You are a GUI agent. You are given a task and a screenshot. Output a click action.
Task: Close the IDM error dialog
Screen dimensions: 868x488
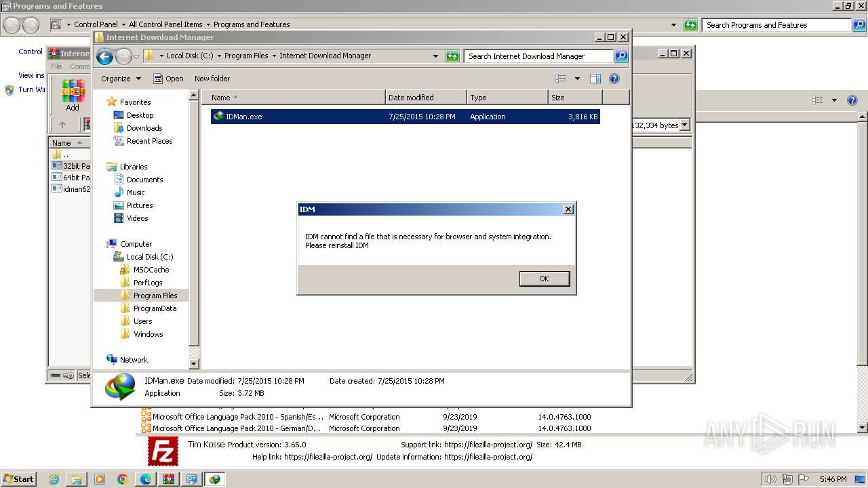click(568, 209)
